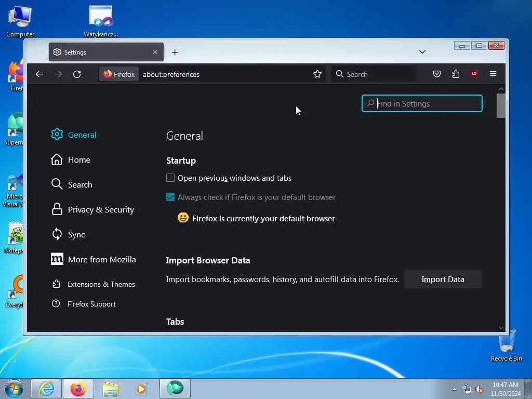Select the Supermium desktop shortcut
The height and width of the screenshot is (399, 532).
pyautogui.click(x=14, y=129)
